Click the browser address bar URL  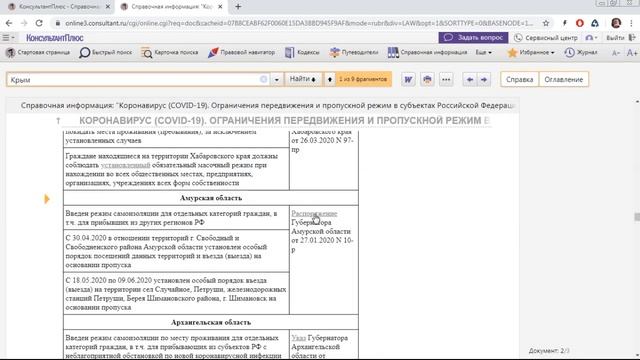(x=299, y=23)
